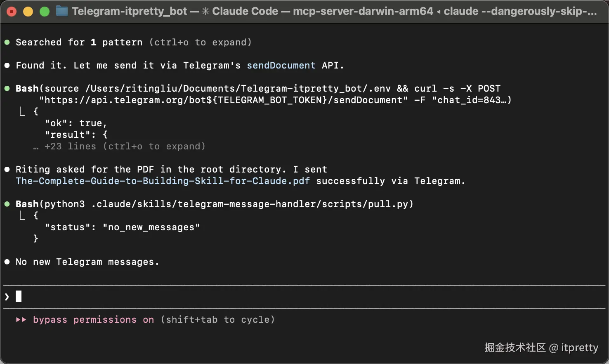Image resolution: width=609 pixels, height=364 pixels.
Task: Click the folder icon in the title bar
Action: (x=61, y=11)
